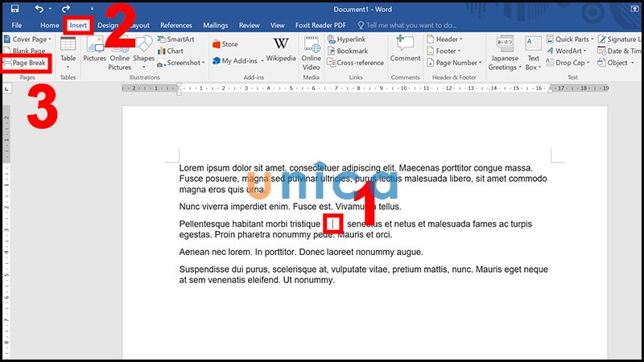The width and height of the screenshot is (644, 362).
Task: Open the Drop Cap menu
Action: coord(568,63)
